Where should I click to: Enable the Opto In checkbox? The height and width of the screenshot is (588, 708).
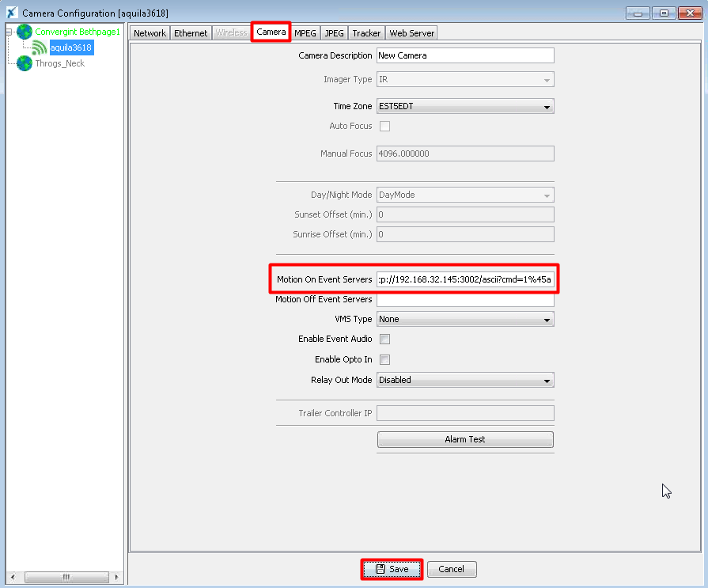point(384,359)
